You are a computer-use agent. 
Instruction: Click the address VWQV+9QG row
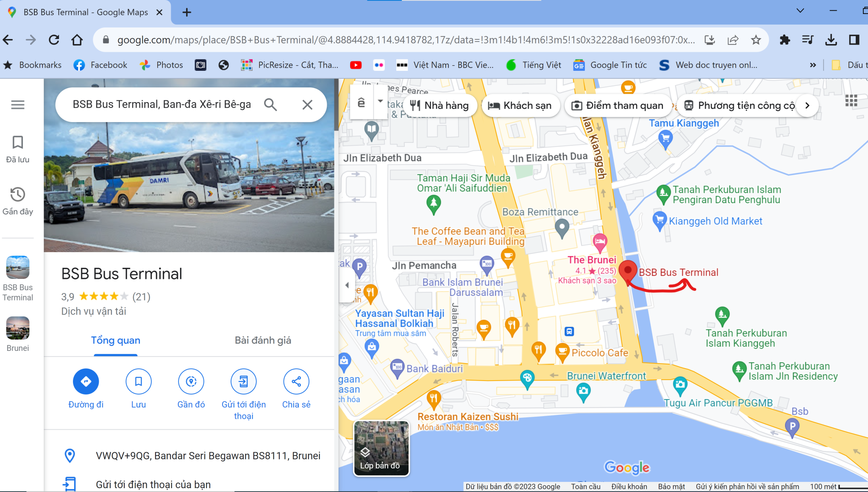189,456
